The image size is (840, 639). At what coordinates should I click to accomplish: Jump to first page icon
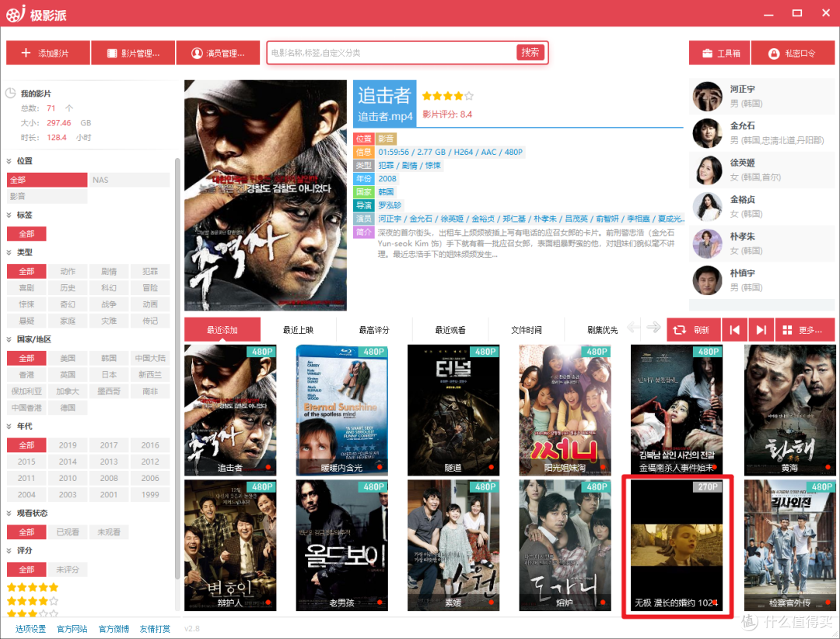[x=734, y=330]
